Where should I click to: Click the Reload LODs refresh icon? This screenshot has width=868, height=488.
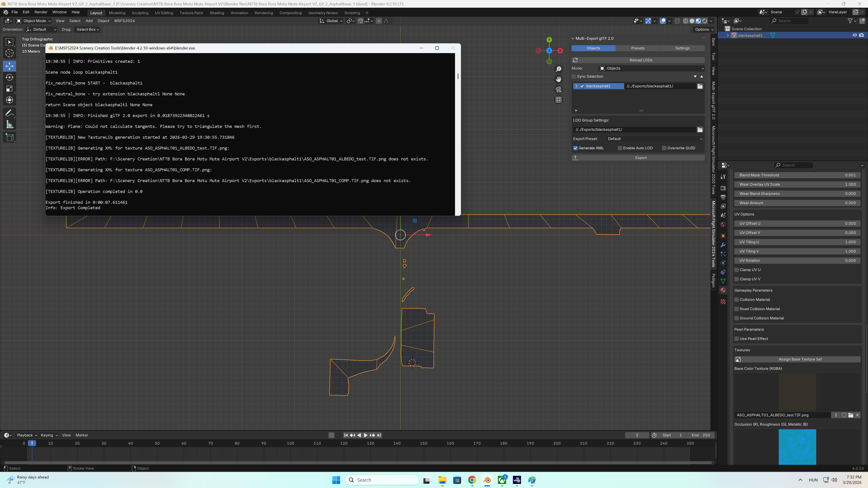pyautogui.click(x=575, y=60)
